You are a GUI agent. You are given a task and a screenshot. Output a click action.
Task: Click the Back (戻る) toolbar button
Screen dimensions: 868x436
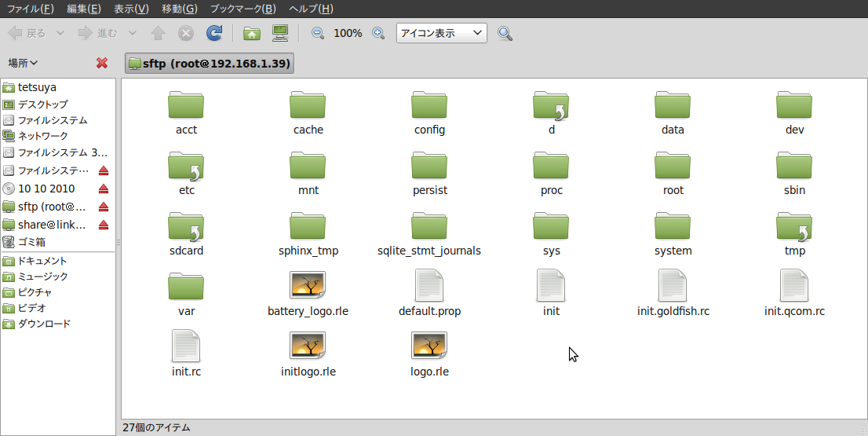(27, 33)
